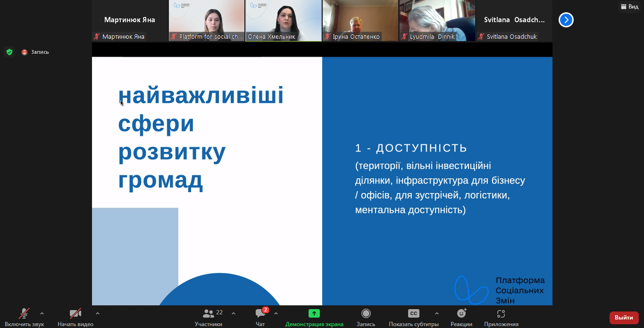Expand subtitles options arrow
644x328 pixels.
coord(437,313)
